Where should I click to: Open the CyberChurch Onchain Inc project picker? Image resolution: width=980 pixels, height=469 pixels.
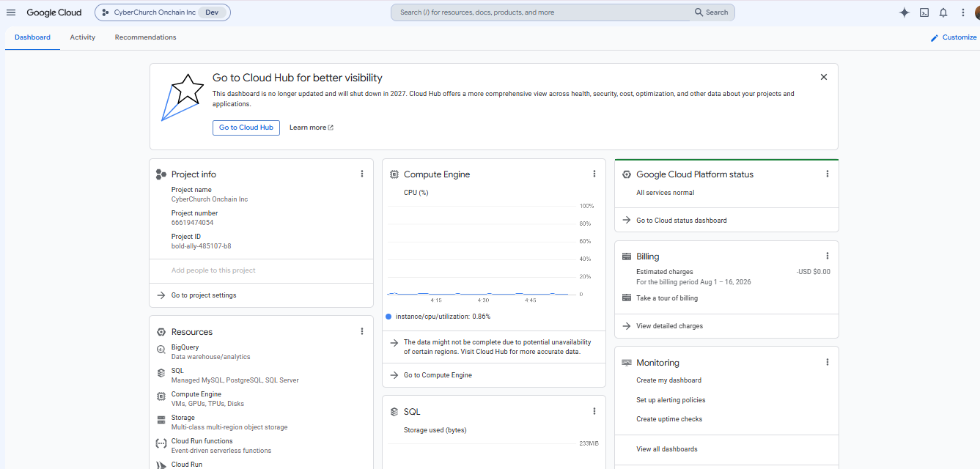163,12
